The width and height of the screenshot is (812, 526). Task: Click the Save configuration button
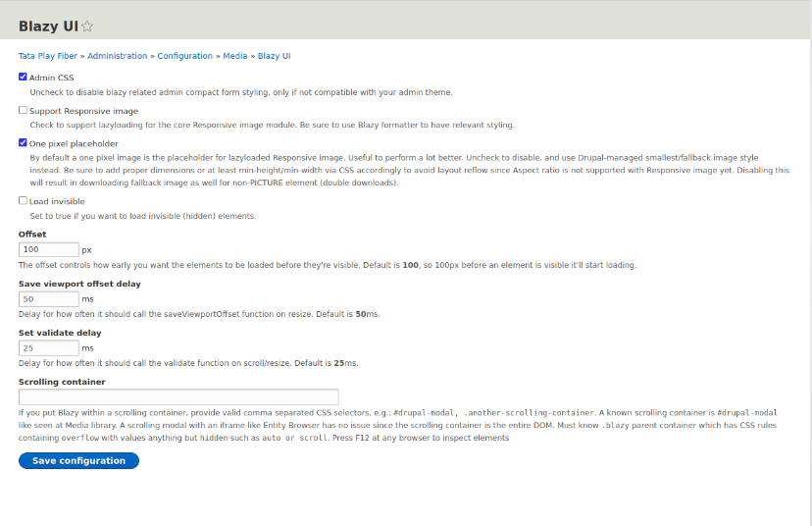tap(78, 460)
